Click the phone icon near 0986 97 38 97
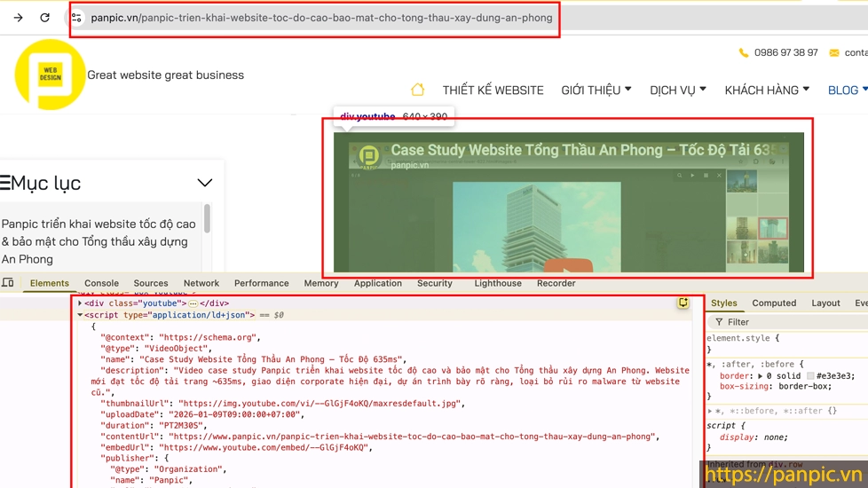Viewport: 868px width, 488px height. (x=743, y=52)
